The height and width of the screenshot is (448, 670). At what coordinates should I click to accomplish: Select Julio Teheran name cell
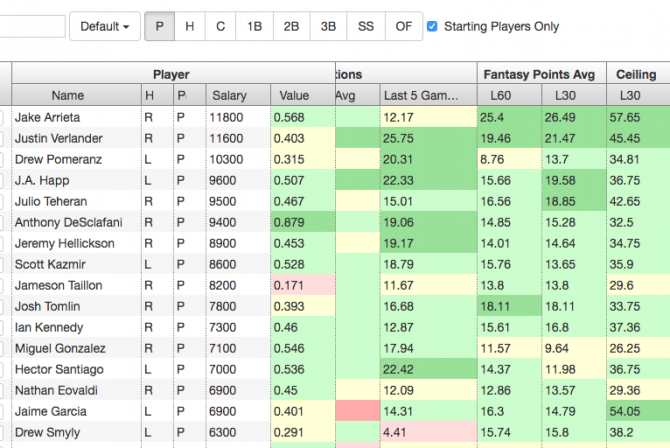pyautogui.click(x=76, y=201)
